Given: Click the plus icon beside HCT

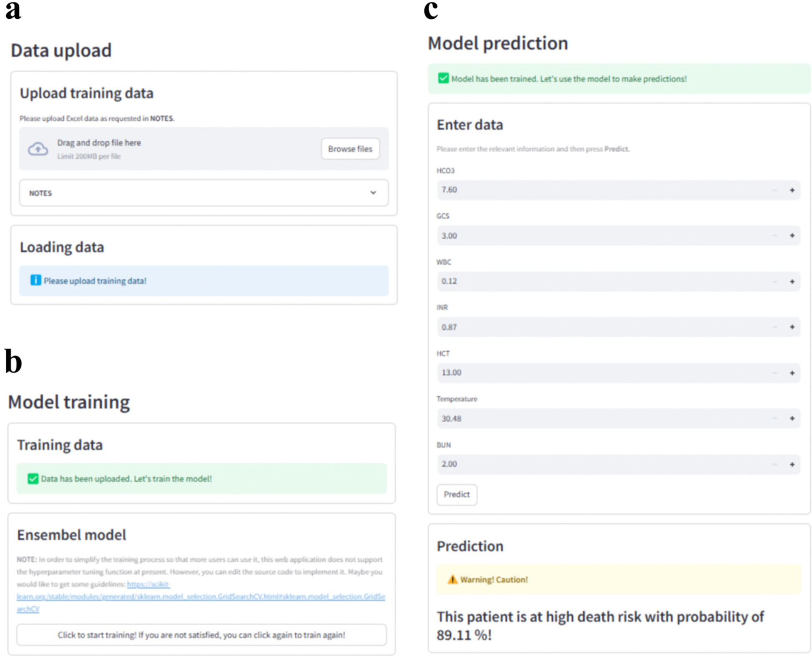Looking at the screenshot, I should (x=792, y=373).
